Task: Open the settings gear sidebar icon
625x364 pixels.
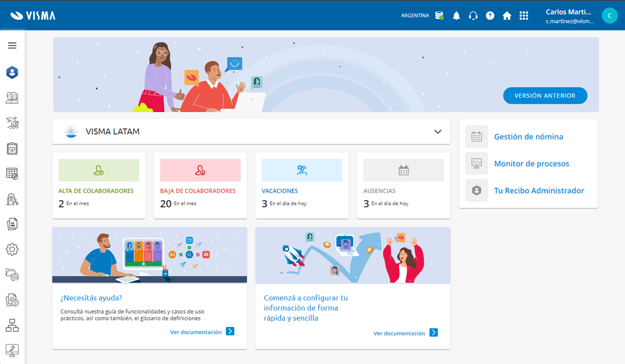Action: (x=13, y=250)
